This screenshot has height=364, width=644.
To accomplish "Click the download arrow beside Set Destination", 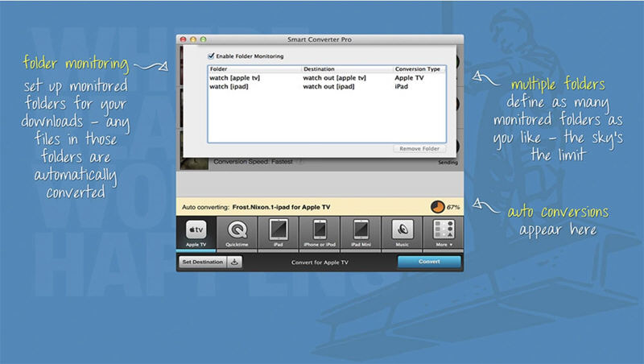I will click(234, 262).
